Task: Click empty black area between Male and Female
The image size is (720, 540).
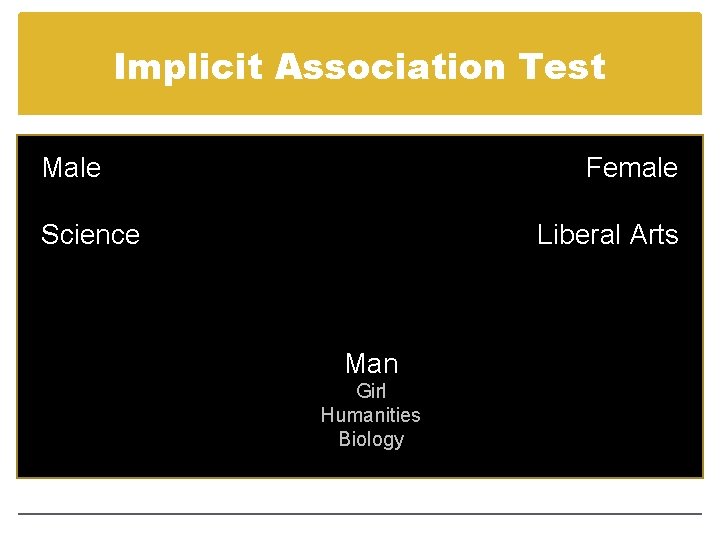Action: point(340,168)
